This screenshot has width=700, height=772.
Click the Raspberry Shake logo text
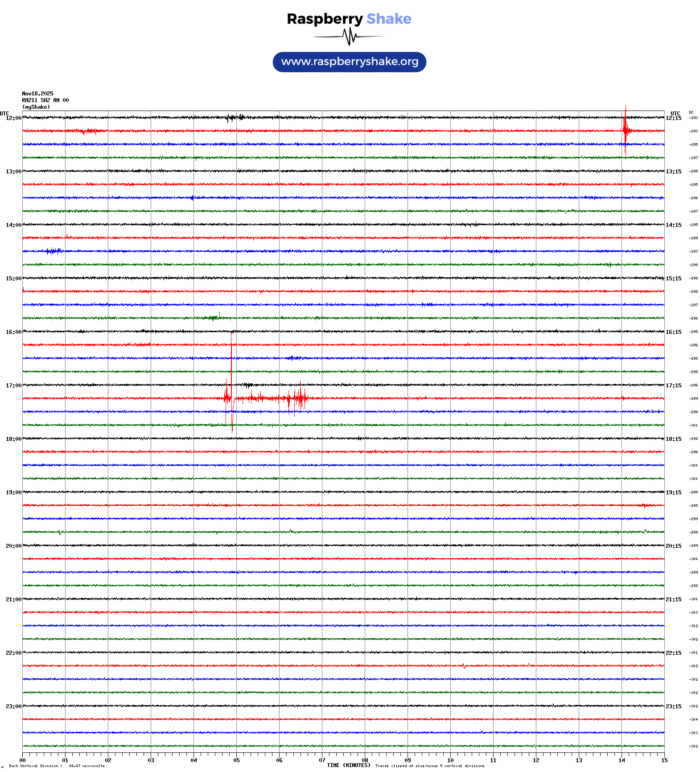pyautogui.click(x=349, y=19)
